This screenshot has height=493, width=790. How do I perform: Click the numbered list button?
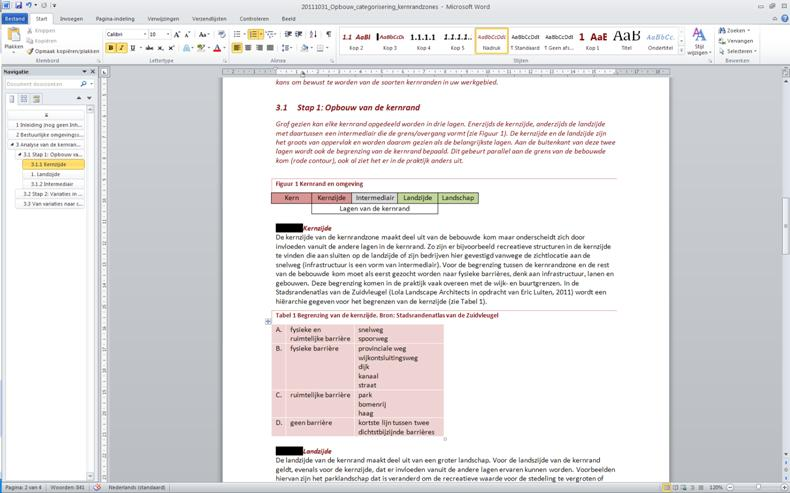255,34
